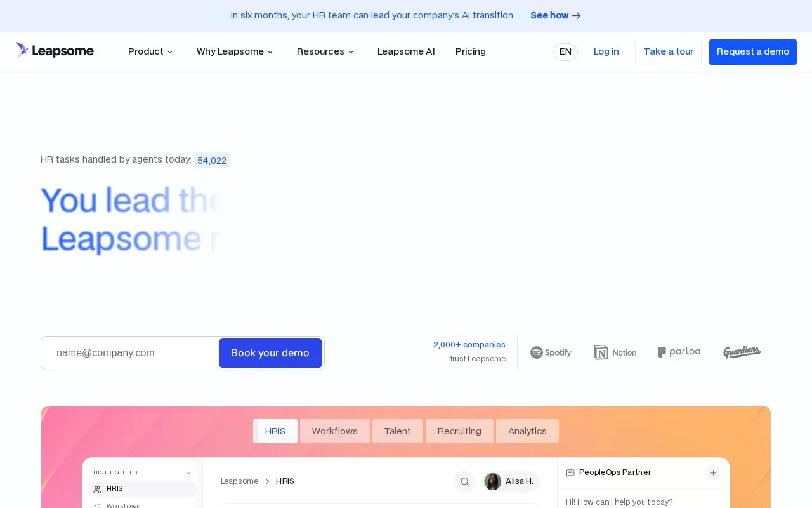Open the search icon in the HRIS preview

click(464, 481)
